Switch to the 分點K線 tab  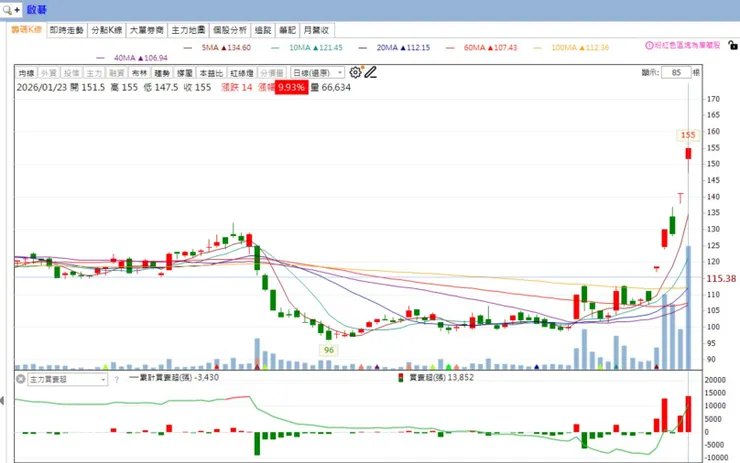point(107,30)
